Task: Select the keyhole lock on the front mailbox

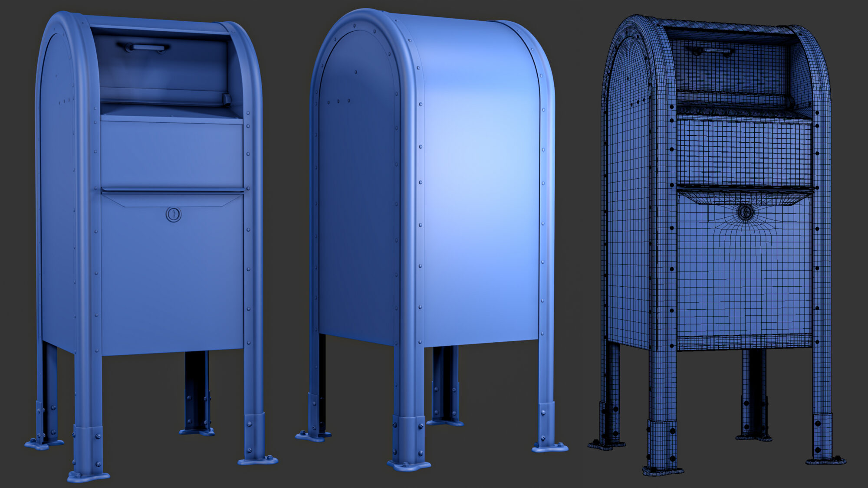Action: coord(174,214)
